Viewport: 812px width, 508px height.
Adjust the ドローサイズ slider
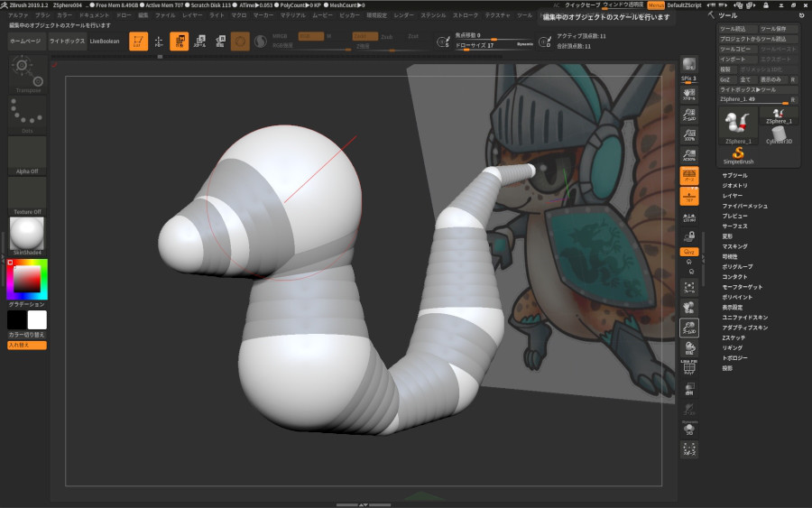494,46
